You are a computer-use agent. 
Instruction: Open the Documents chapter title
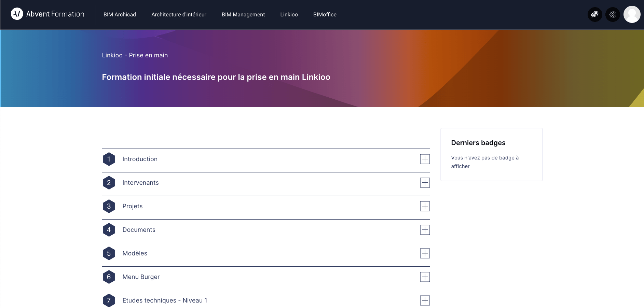click(139, 230)
